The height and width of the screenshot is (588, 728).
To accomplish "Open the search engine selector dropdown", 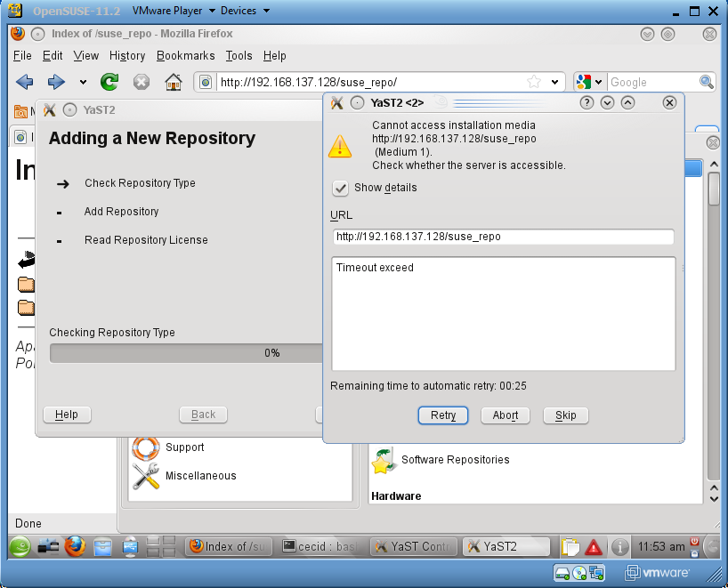I will click(x=590, y=82).
